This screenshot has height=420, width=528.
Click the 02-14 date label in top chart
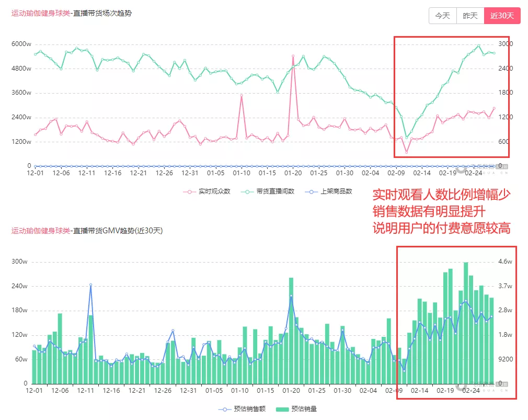click(422, 173)
